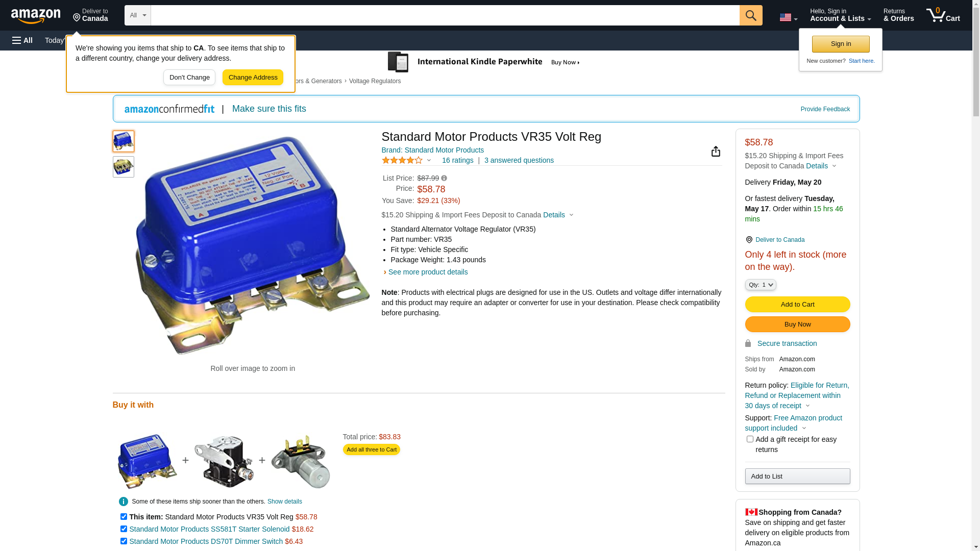Click the List Price info icon
Screen dimensions: 980x551
444,179
